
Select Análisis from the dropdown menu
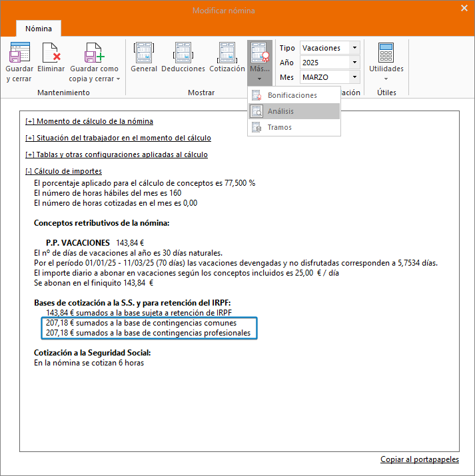click(294, 111)
